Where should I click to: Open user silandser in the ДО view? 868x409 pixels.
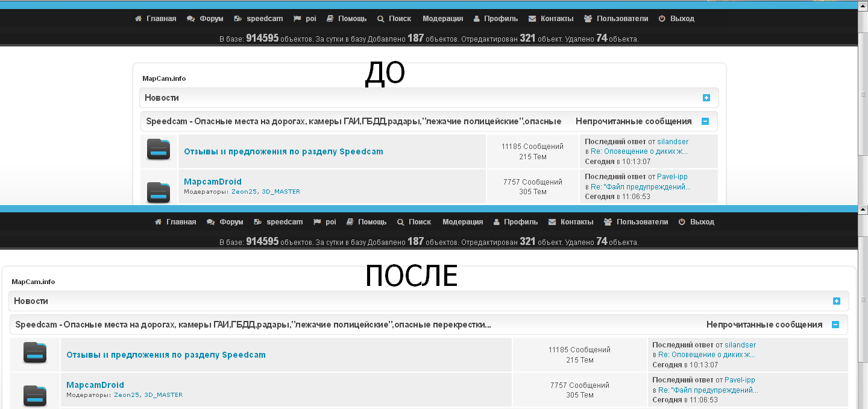pos(673,142)
